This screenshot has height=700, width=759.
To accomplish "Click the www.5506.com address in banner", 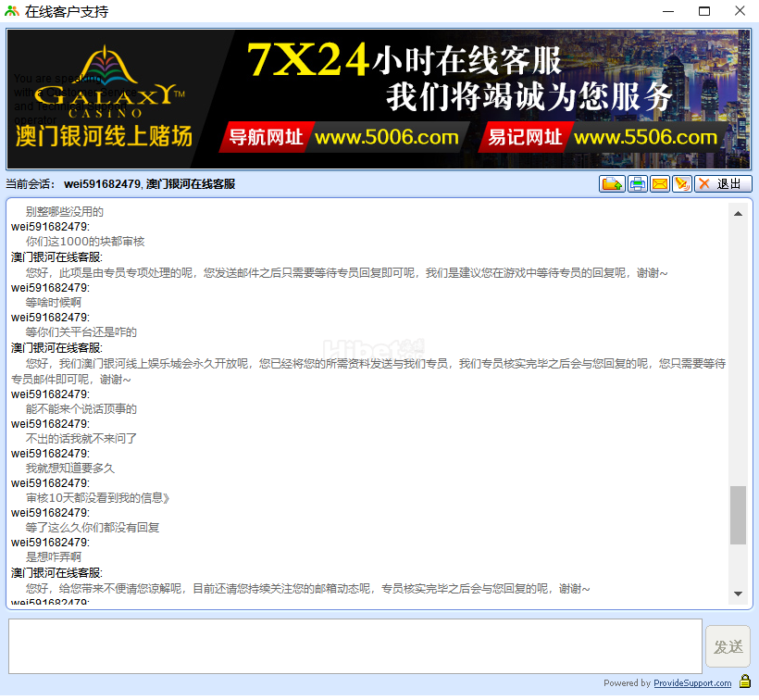I will (x=645, y=138).
